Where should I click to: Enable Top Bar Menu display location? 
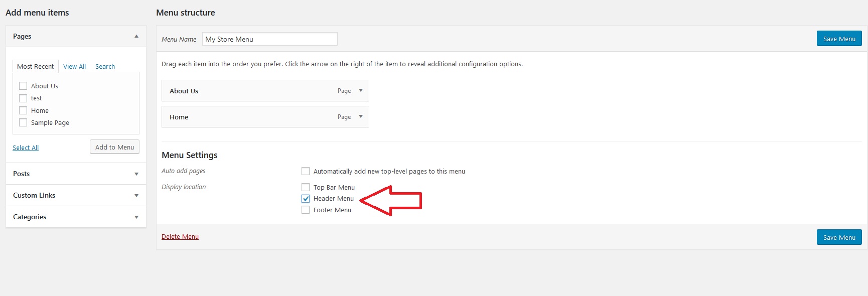coord(306,187)
